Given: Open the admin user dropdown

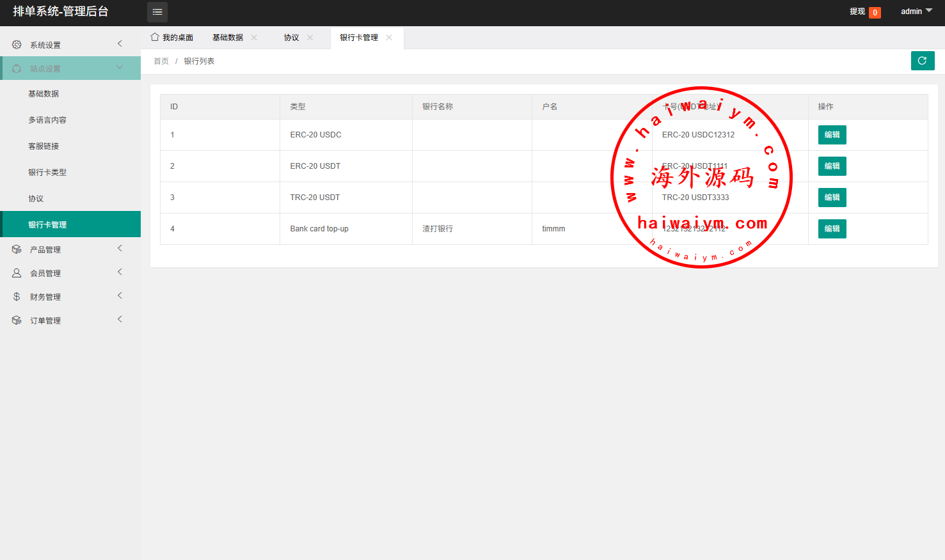Looking at the screenshot, I should click(x=916, y=12).
